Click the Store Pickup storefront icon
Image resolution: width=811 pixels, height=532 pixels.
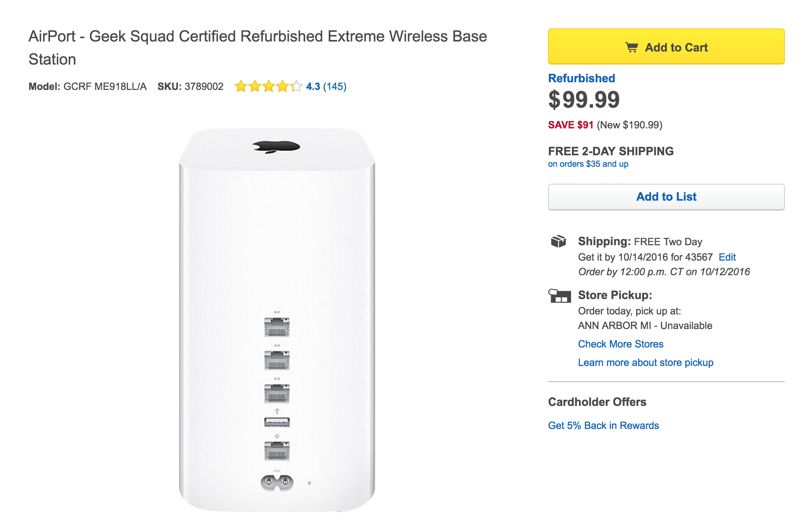click(559, 296)
